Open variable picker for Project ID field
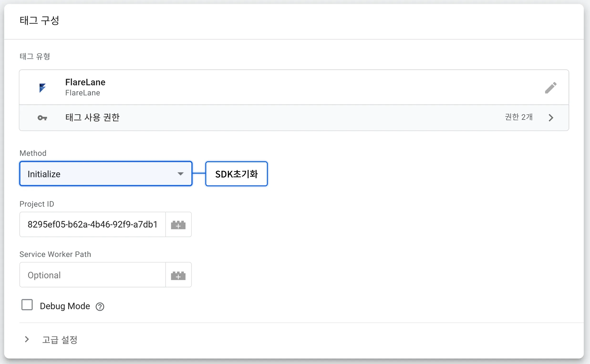Viewport: 590px width, 364px height. pyautogui.click(x=178, y=224)
